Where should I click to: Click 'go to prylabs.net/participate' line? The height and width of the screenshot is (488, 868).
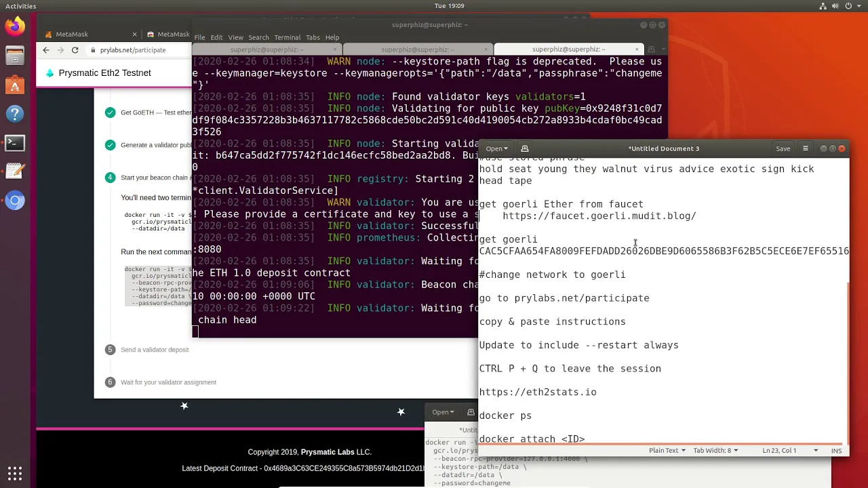click(564, 298)
